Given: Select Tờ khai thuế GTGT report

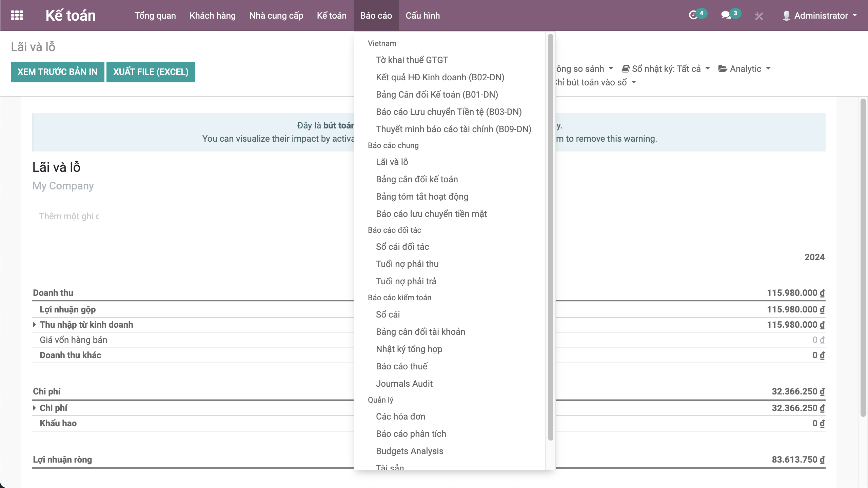Looking at the screenshot, I should (412, 60).
